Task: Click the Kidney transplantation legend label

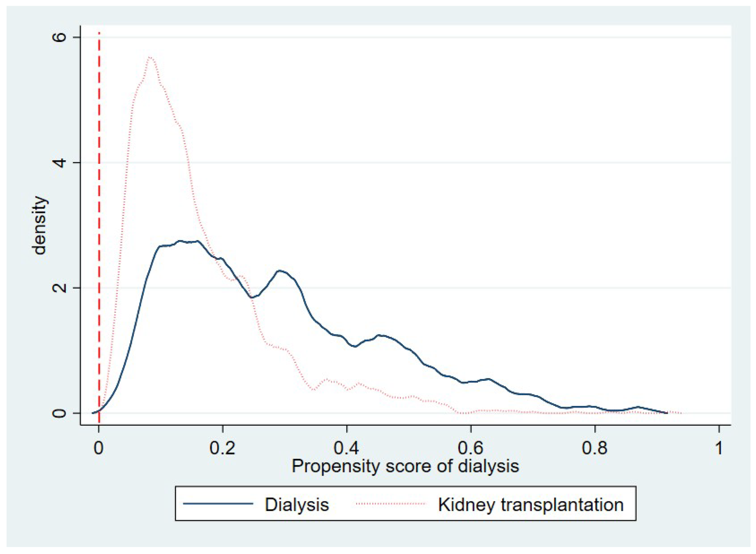Action: point(531,505)
